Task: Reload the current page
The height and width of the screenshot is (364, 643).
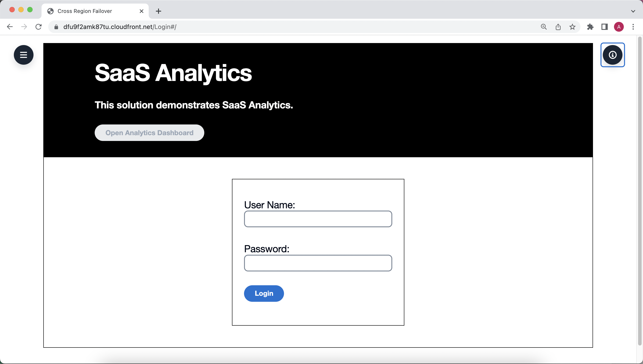Action: [x=39, y=27]
